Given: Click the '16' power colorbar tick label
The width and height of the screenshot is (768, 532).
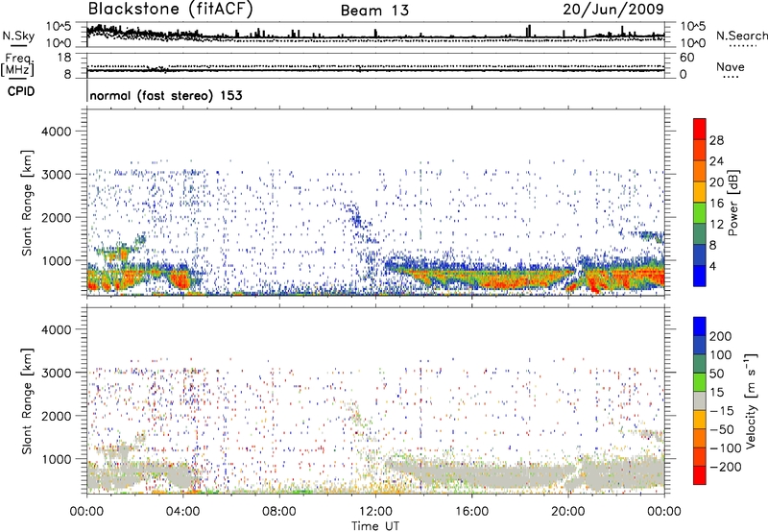Looking at the screenshot, I should click(716, 204).
